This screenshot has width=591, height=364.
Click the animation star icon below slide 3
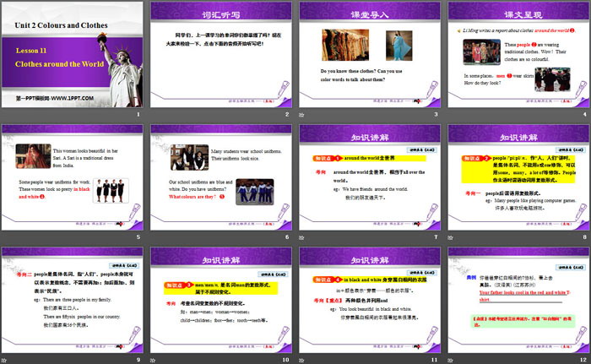(302, 115)
